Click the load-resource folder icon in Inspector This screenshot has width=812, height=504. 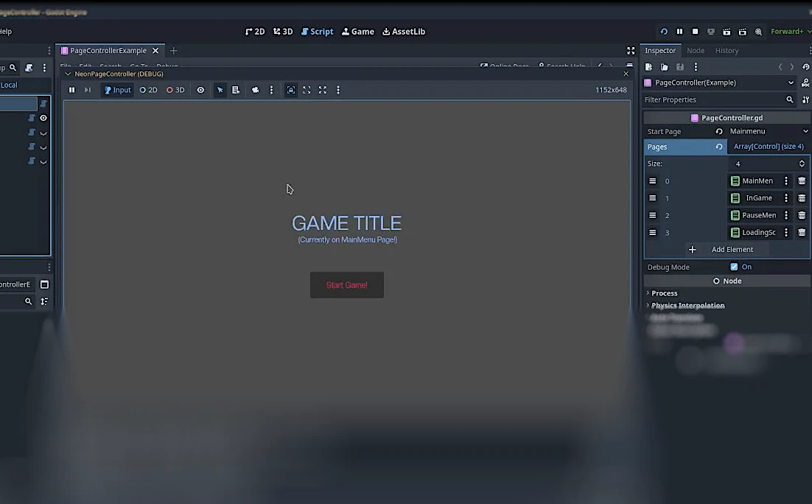pyautogui.click(x=664, y=67)
